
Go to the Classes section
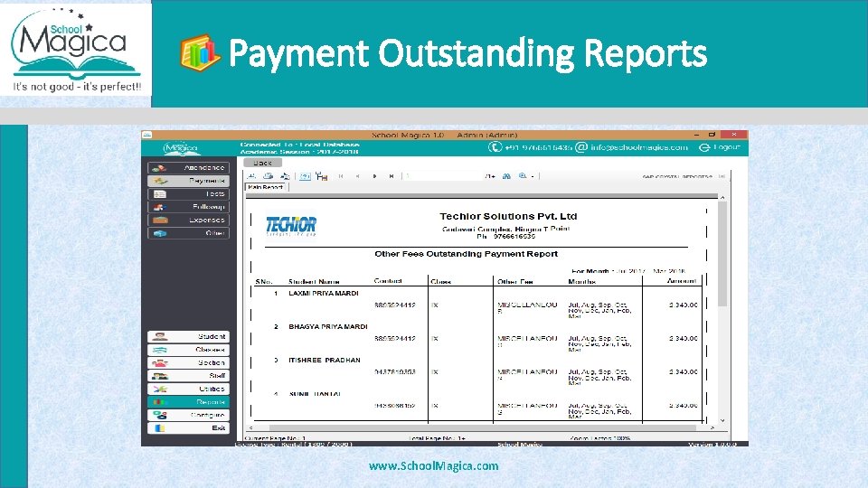tap(188, 350)
